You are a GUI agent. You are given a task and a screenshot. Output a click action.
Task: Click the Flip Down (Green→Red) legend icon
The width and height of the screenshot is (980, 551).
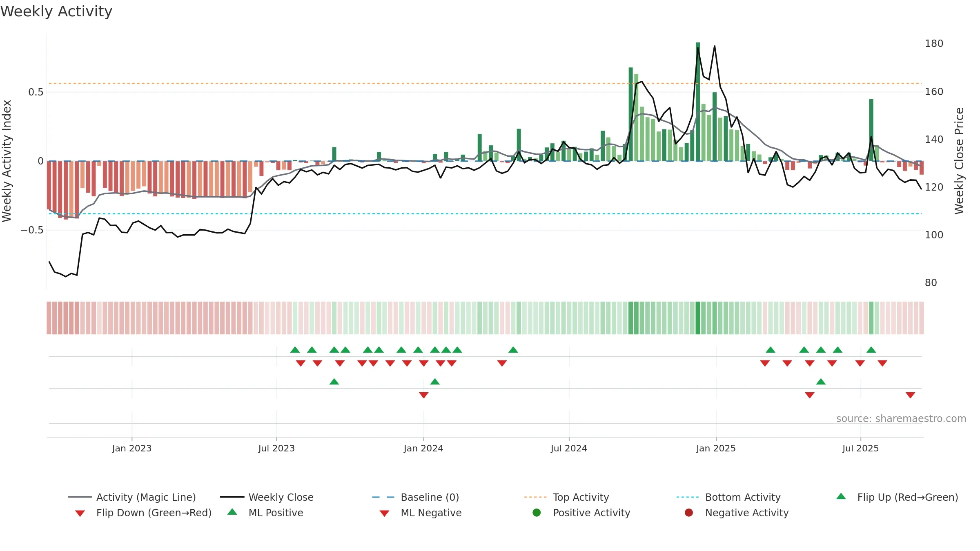80,513
